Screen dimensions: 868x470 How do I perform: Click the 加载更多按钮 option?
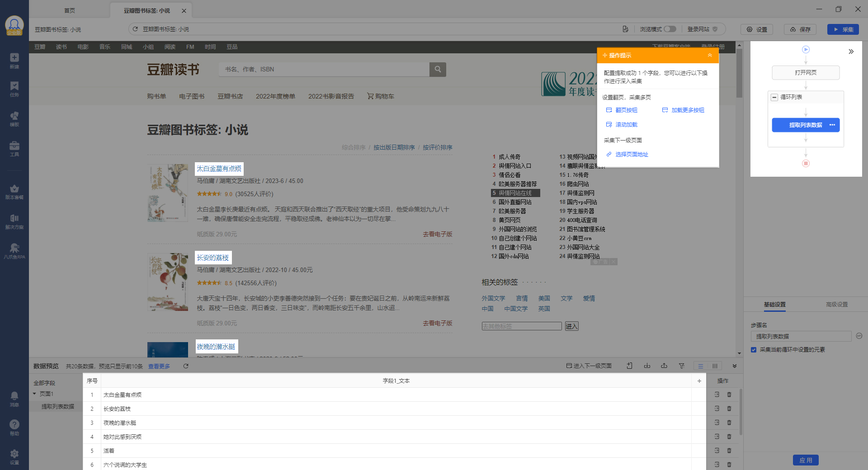click(683, 110)
